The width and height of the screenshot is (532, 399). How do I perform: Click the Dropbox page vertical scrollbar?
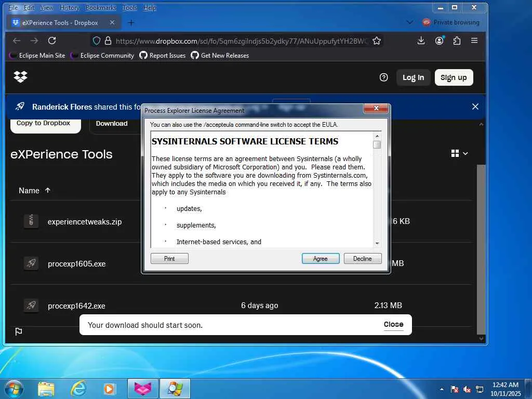tap(481, 249)
